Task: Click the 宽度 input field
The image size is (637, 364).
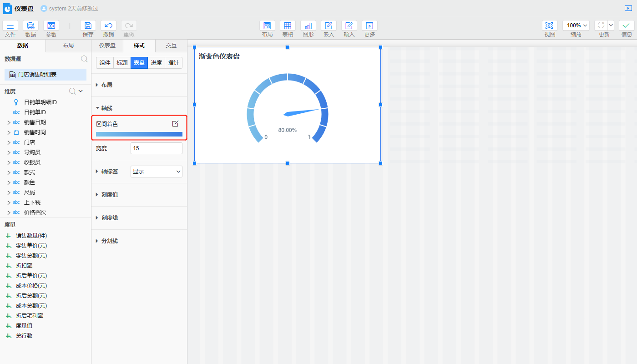Action: click(156, 148)
